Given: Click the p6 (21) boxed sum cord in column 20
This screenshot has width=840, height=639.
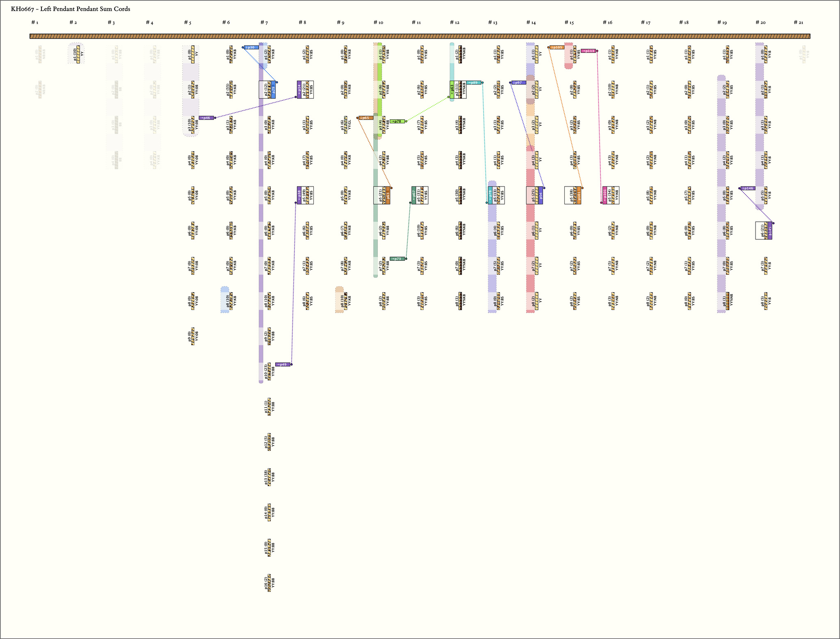Looking at the screenshot, I should [x=763, y=230].
